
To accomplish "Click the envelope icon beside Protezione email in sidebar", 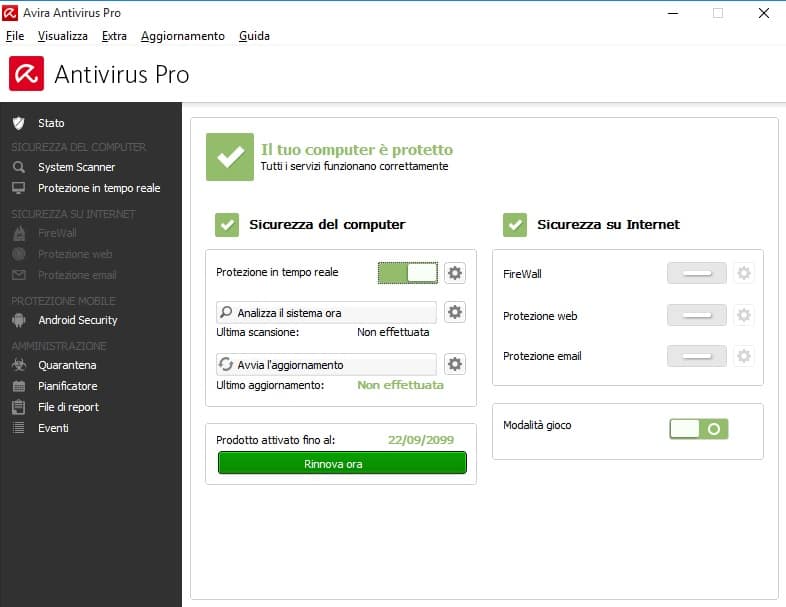I will [x=19, y=275].
